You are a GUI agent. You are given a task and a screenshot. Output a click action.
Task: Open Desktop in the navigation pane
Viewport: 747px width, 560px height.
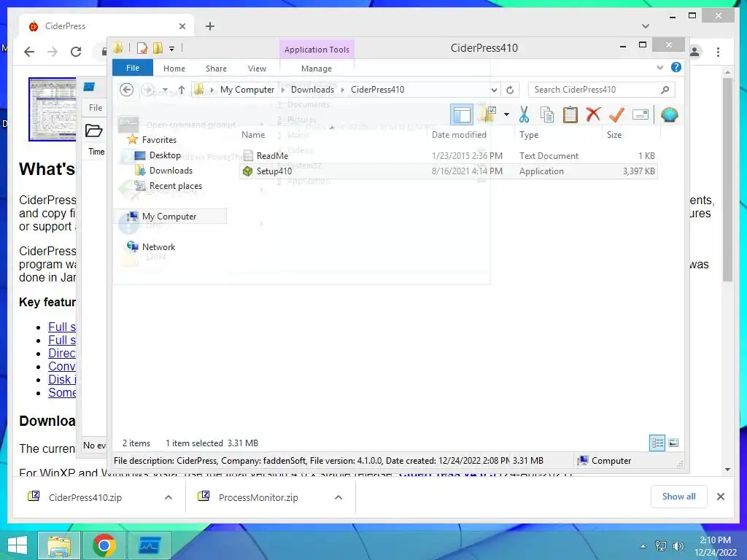pos(165,155)
